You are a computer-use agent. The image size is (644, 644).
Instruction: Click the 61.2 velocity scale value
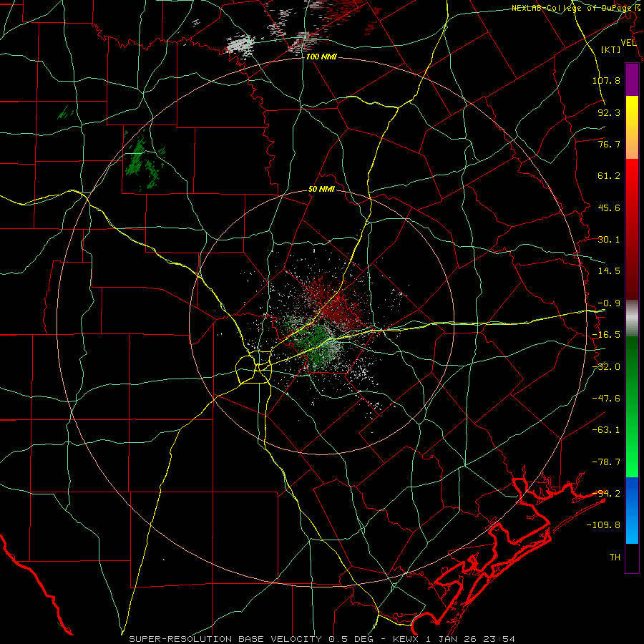click(609, 176)
